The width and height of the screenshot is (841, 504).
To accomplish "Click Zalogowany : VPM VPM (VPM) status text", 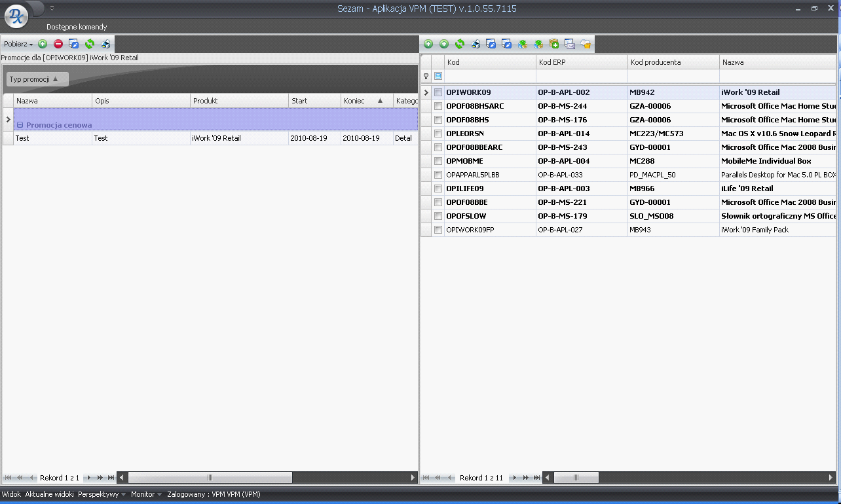I will point(214,494).
